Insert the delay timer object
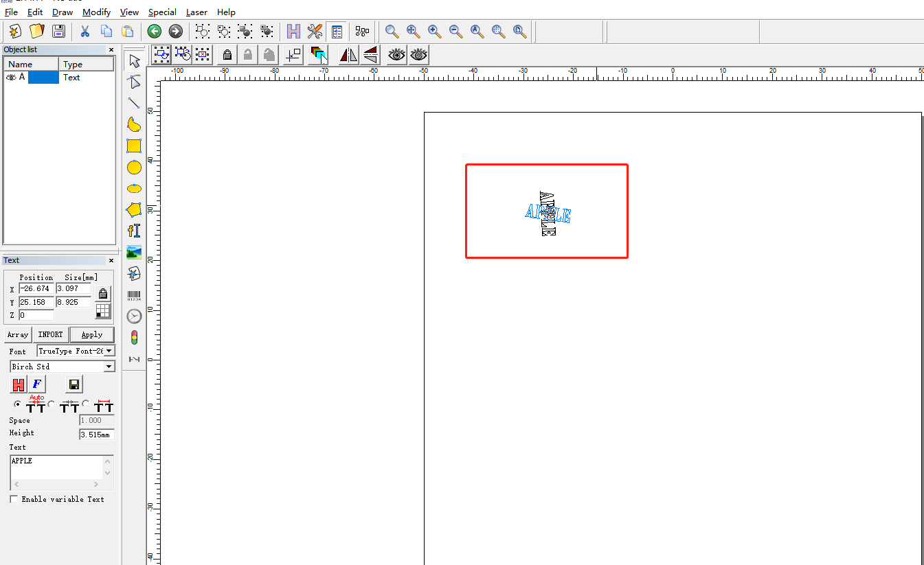 pyautogui.click(x=134, y=316)
